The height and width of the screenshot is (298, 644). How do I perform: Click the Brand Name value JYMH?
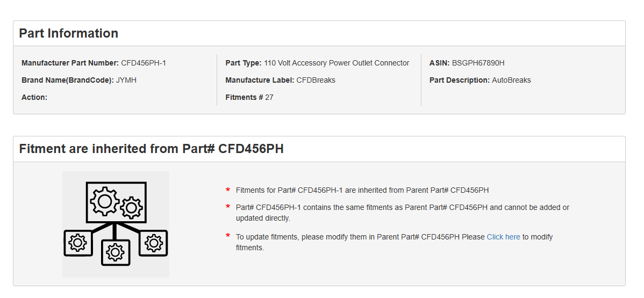[x=126, y=80]
